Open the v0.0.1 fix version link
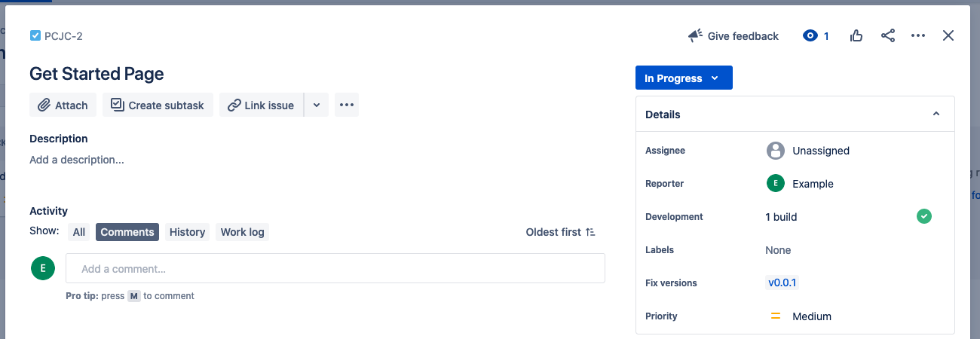 (x=782, y=283)
